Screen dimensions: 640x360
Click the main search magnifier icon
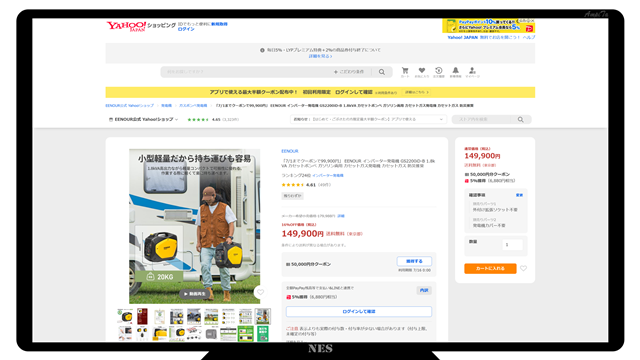[x=382, y=72]
